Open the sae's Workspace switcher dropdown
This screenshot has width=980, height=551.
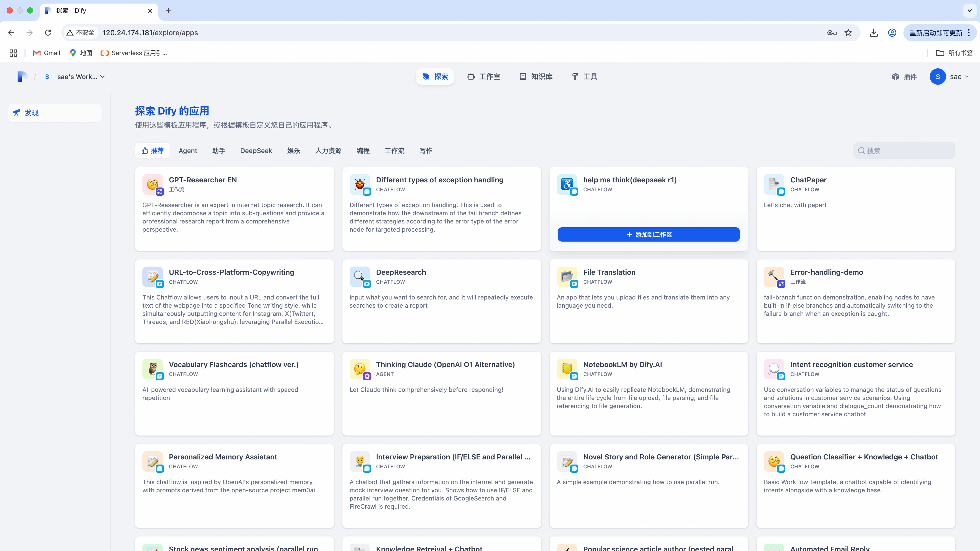point(80,77)
